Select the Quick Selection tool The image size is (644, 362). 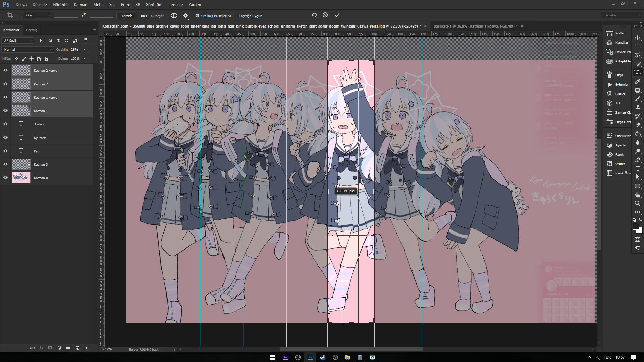(638, 64)
